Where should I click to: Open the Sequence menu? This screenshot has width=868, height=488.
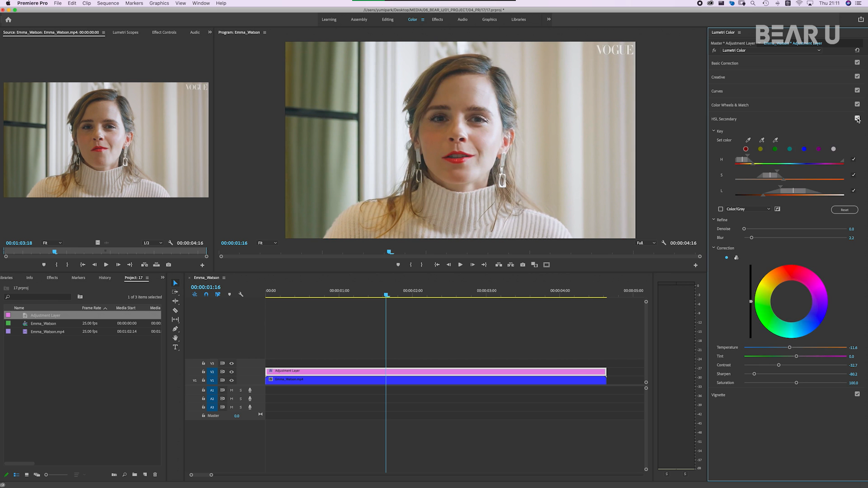coord(108,3)
